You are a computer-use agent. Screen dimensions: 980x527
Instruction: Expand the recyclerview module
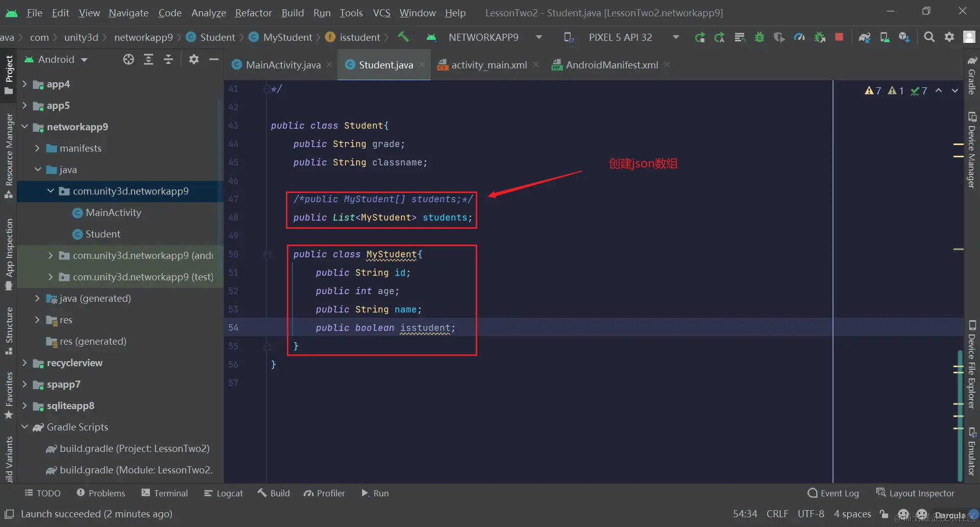[24, 363]
